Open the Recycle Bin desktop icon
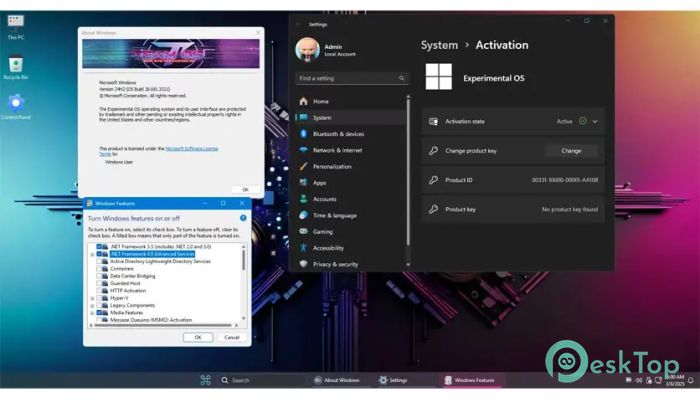The width and height of the screenshot is (700, 400). 16,67
